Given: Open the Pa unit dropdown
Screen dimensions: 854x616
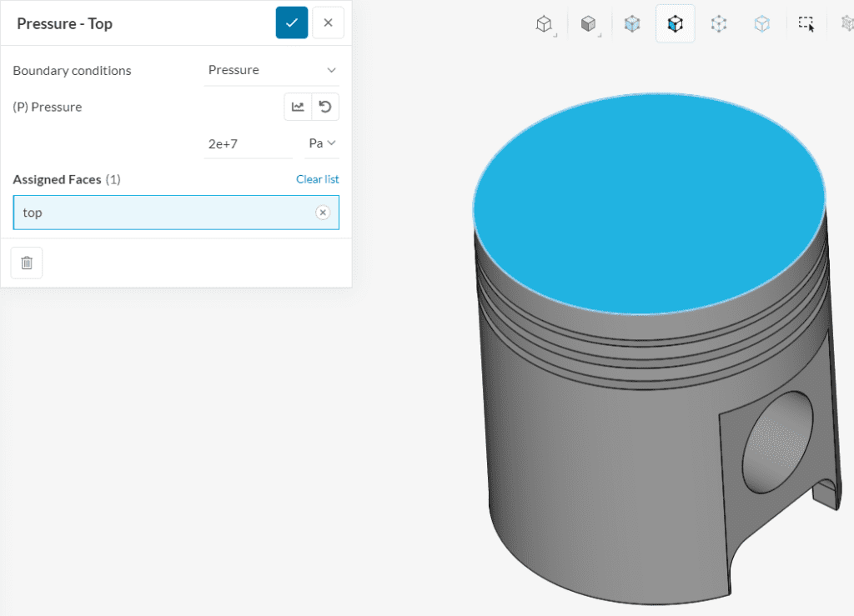Looking at the screenshot, I should (322, 143).
